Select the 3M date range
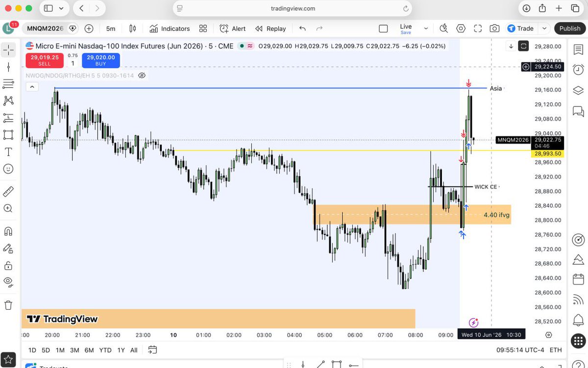The image size is (588, 368). tap(74, 350)
